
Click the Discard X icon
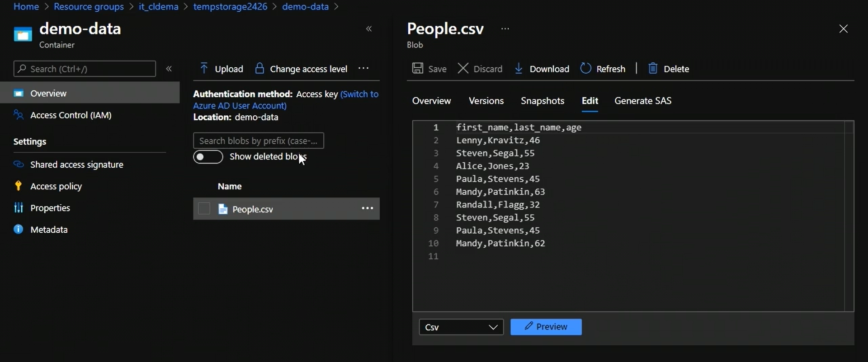463,69
